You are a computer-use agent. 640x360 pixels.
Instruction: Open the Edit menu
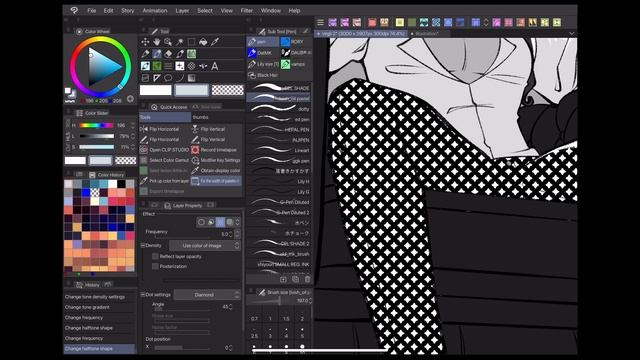coord(108,11)
